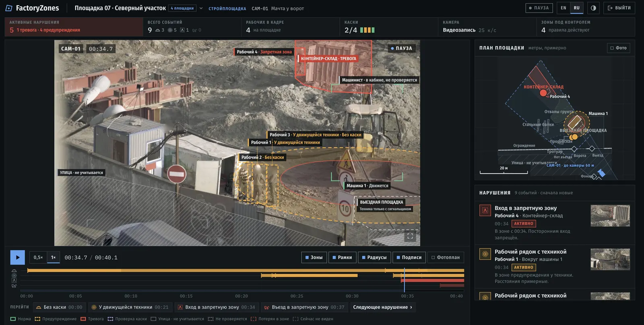The image size is (644, 325).
Task: Enable the Фотоплан overlay checkbox
Action: point(446,257)
